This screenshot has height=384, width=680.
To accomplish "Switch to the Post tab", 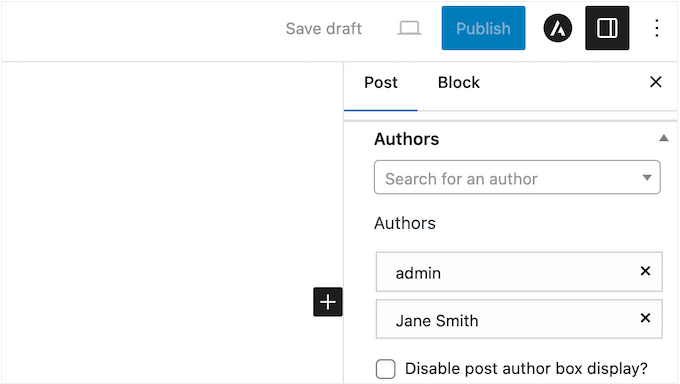I will 380,82.
